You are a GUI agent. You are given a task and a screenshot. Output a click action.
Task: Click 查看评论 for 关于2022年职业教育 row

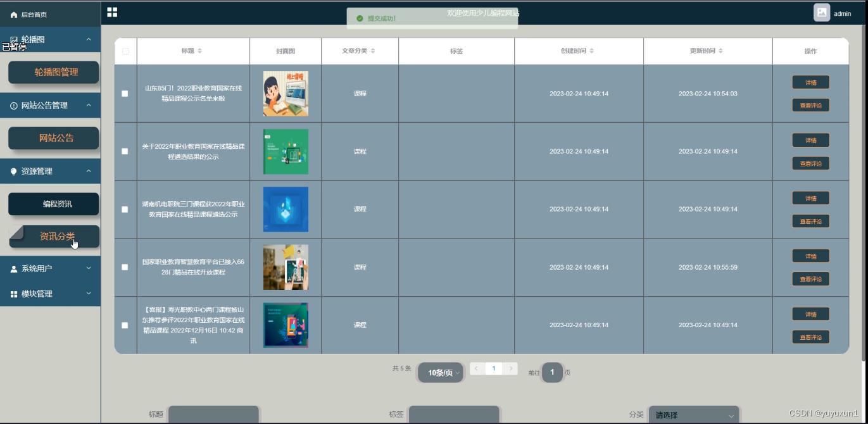click(810, 163)
